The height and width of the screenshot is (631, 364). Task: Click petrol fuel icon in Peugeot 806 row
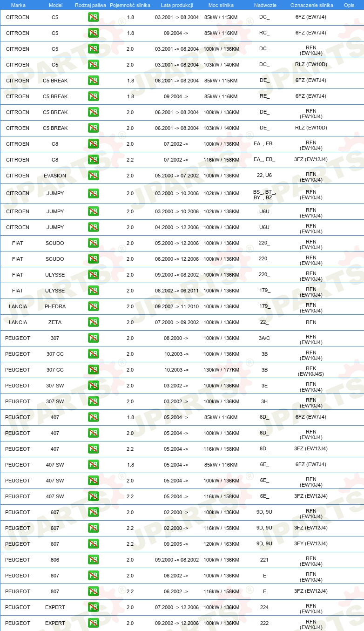tap(94, 560)
